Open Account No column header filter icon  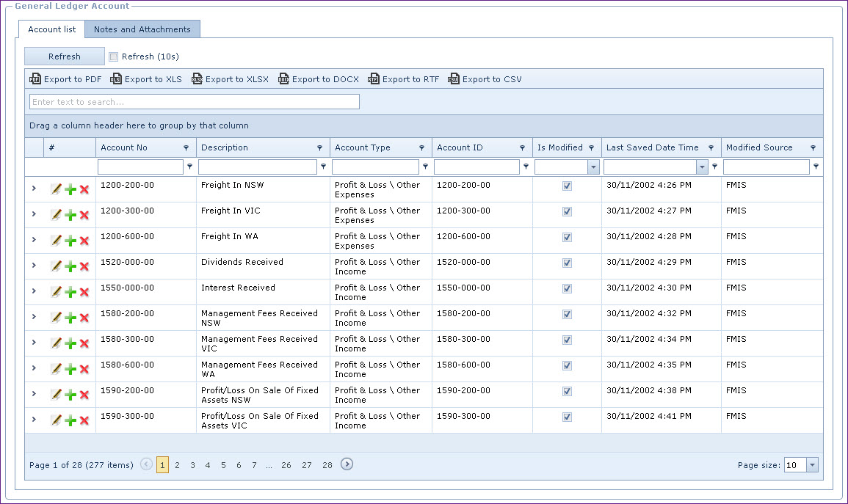coord(186,148)
